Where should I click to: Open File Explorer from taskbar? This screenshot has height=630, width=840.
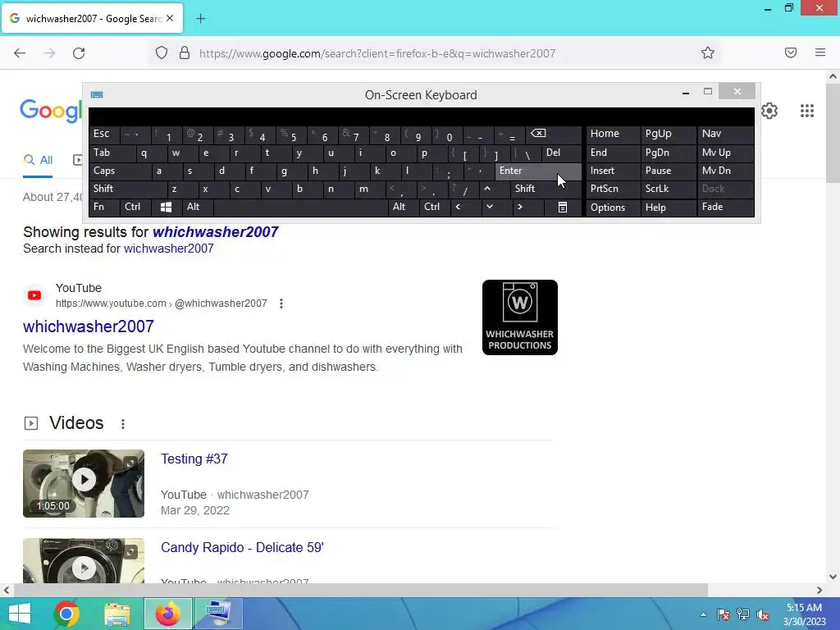pos(116,614)
